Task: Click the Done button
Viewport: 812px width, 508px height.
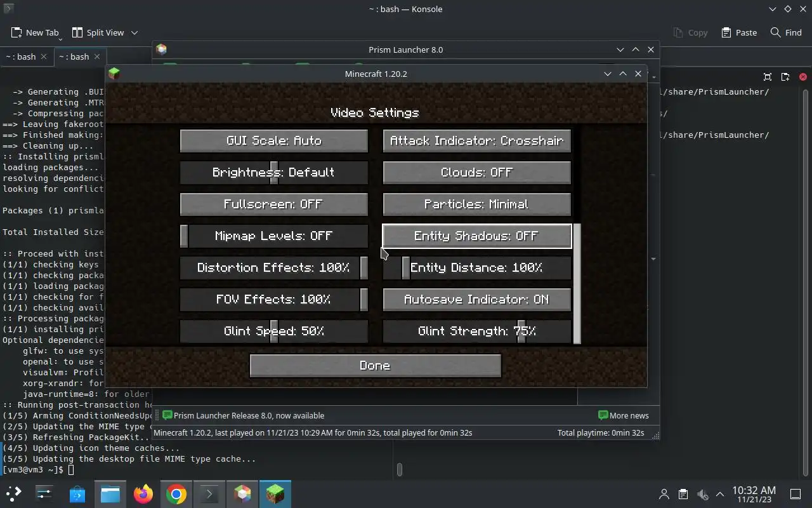Action: 375,365
